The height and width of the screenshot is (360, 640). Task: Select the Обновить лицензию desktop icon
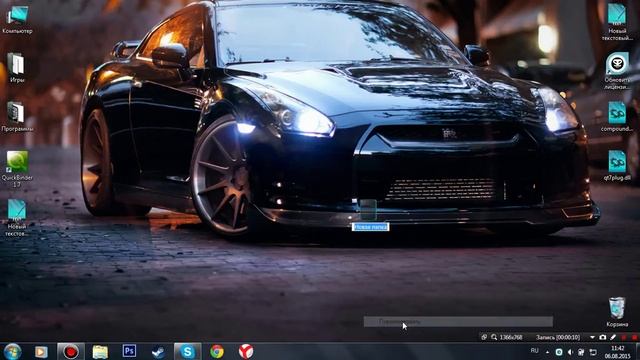(x=617, y=71)
